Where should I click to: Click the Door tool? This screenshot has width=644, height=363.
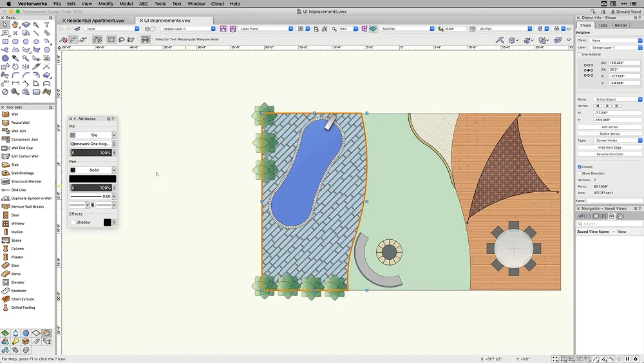15,215
